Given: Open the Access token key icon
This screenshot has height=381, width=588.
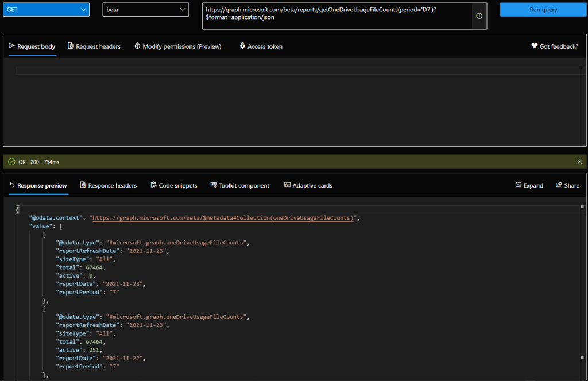Looking at the screenshot, I should coord(244,46).
